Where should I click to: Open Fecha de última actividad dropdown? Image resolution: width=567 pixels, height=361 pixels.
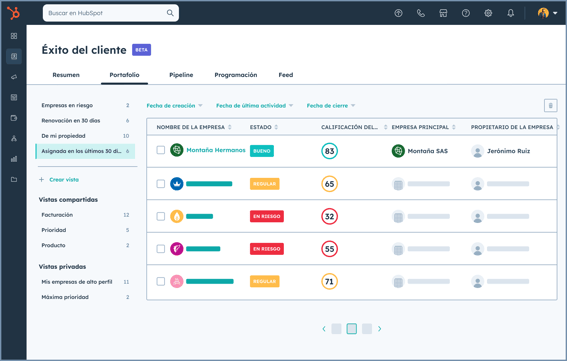click(255, 106)
